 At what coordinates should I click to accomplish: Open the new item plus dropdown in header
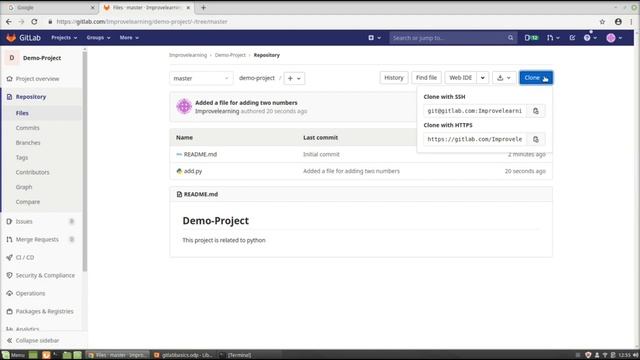tap(374, 38)
